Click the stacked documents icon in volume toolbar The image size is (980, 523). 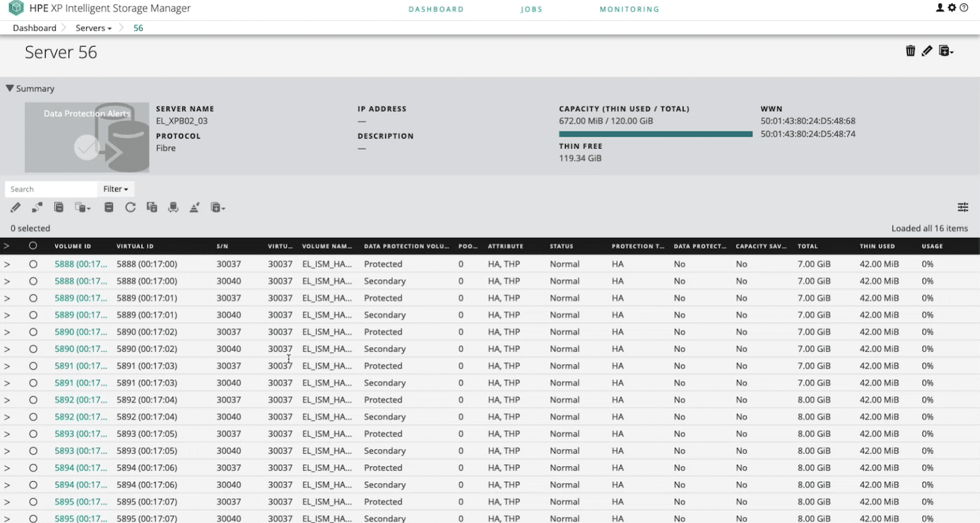coord(59,207)
